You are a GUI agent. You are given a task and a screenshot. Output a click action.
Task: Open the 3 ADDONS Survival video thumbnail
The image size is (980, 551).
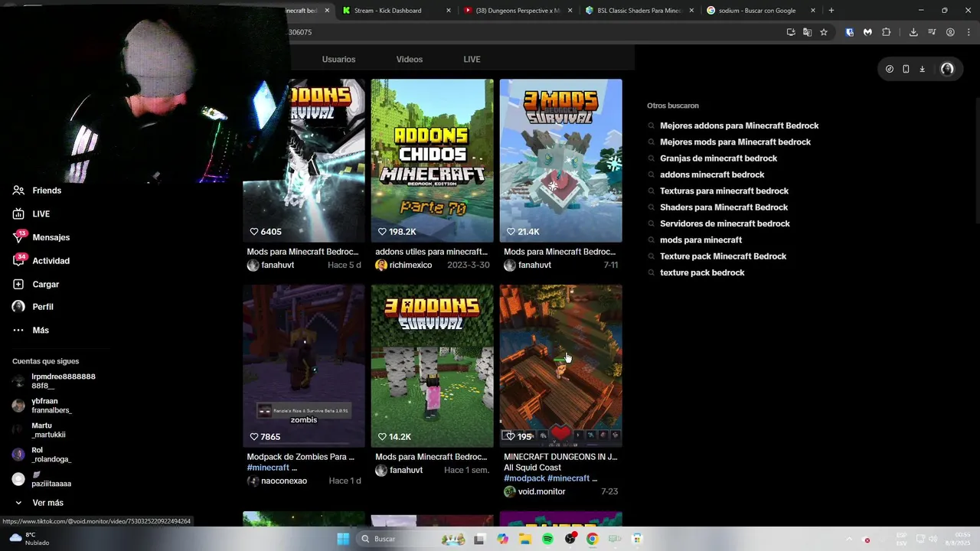tap(433, 366)
